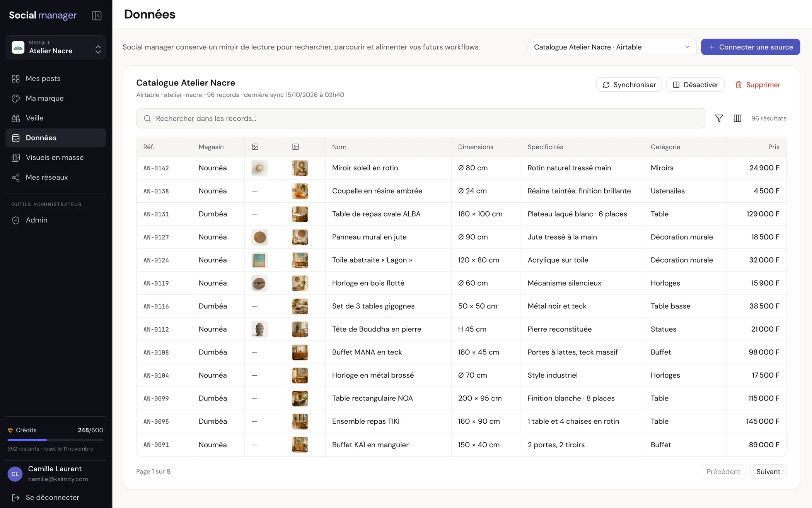This screenshot has width=812, height=508.
Task: Click the Synchroniser button
Action: (629, 85)
